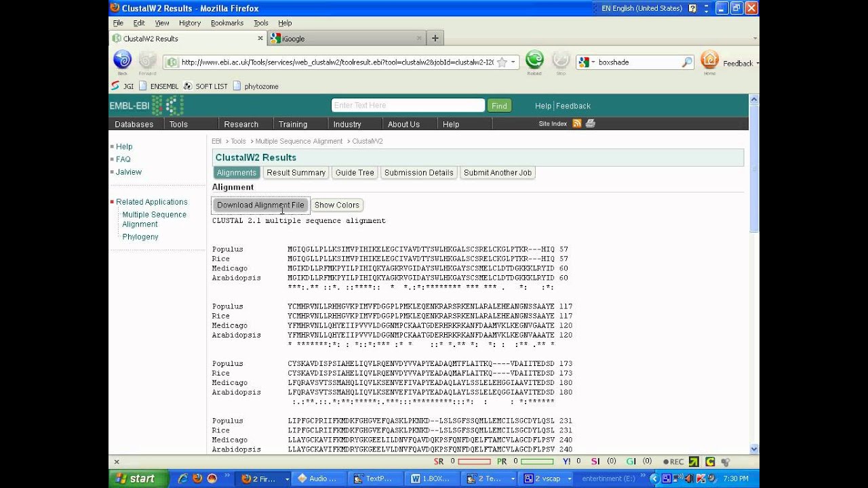Viewport: 868px width, 488px height.
Task: Open the FAQ sidebar link
Action: tap(123, 159)
